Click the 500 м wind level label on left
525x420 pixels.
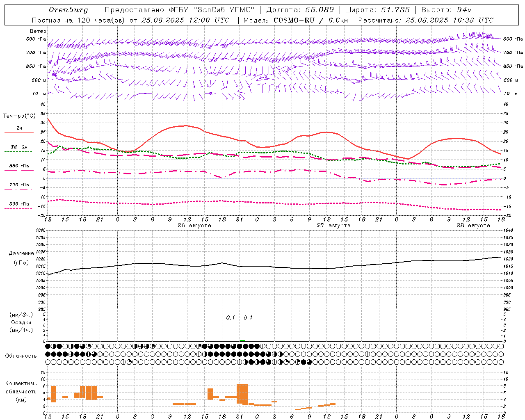pos(39,80)
